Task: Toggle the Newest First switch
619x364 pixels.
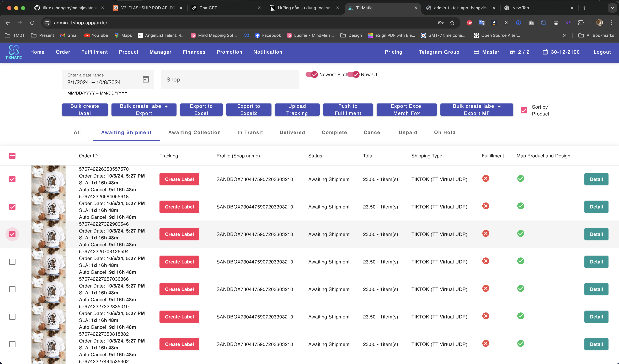Action: pyautogui.click(x=312, y=74)
